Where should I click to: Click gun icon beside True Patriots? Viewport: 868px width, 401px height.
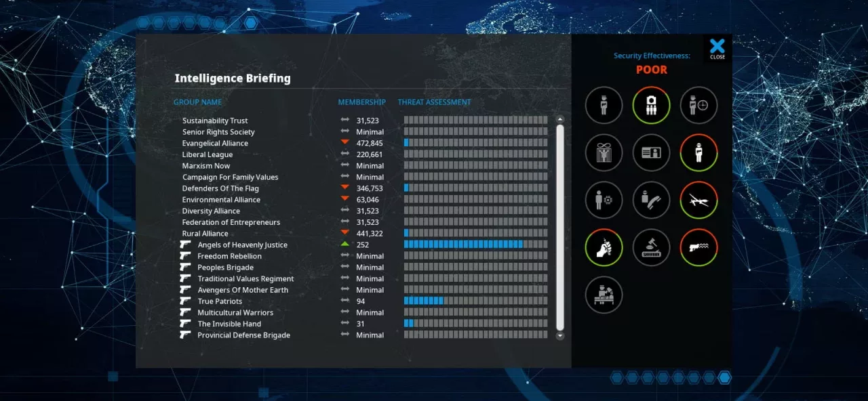click(186, 301)
